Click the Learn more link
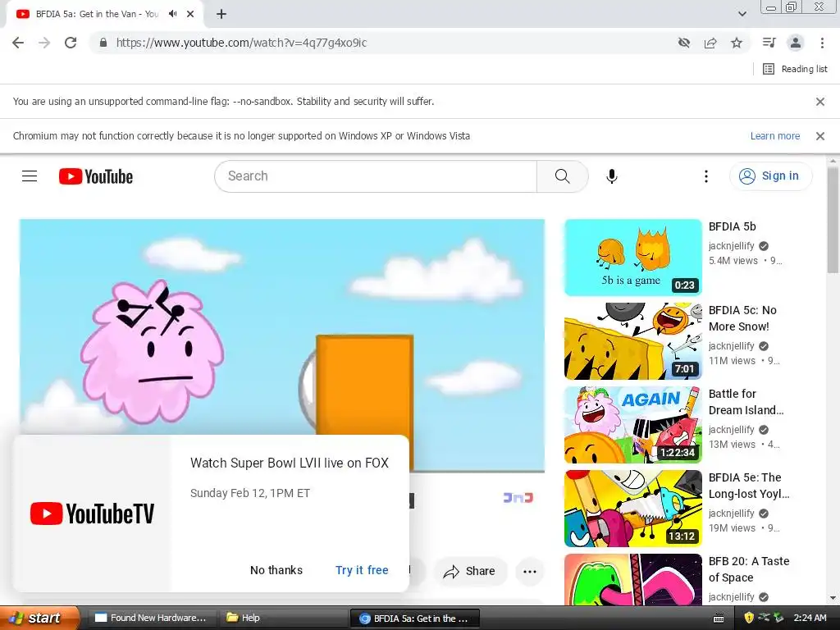Screen dimensions: 840x630 click(x=774, y=136)
